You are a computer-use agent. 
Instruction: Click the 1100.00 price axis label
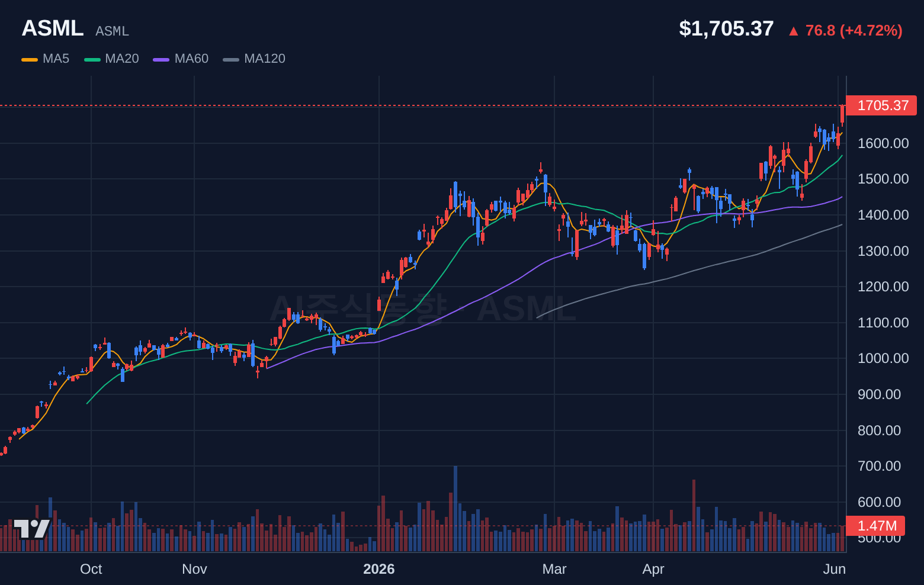click(x=883, y=323)
